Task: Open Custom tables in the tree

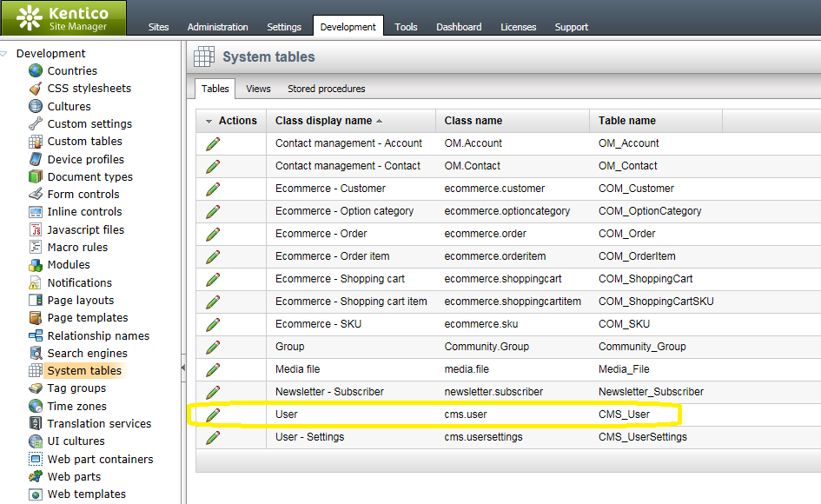Action: coord(85,142)
